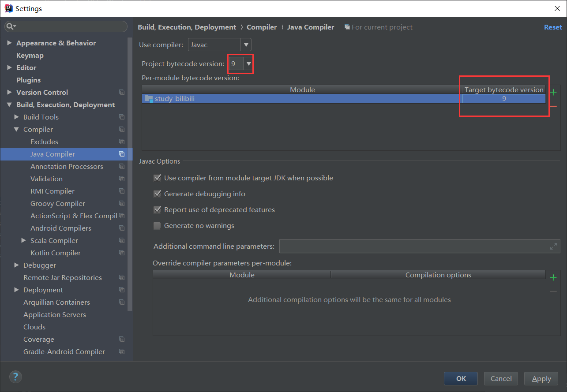567x392 pixels.
Task: Click the Apply button
Action: [x=541, y=378]
